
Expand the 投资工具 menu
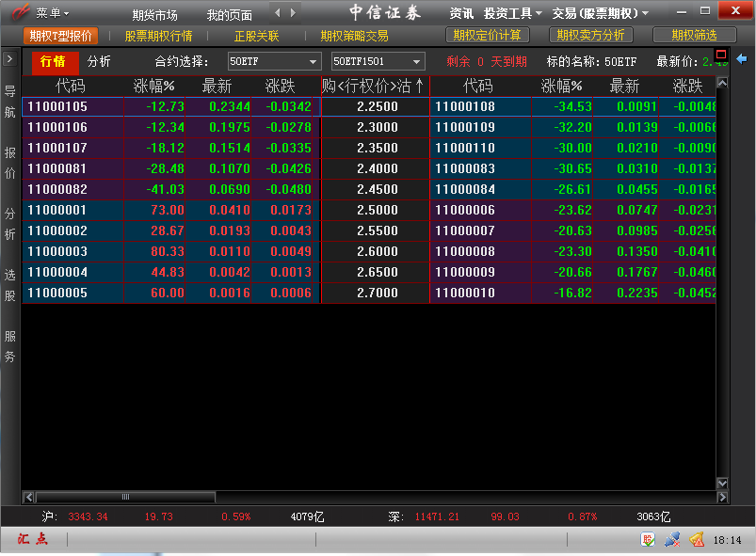(x=513, y=13)
